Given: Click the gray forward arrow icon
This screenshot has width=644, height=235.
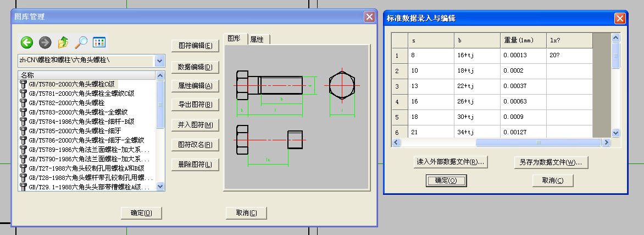Looking at the screenshot, I should [45, 42].
